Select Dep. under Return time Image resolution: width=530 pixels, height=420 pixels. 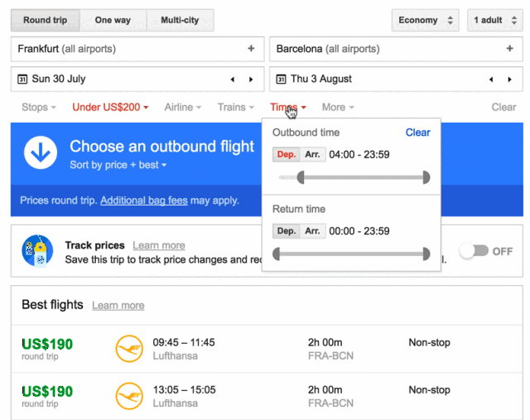[287, 231]
